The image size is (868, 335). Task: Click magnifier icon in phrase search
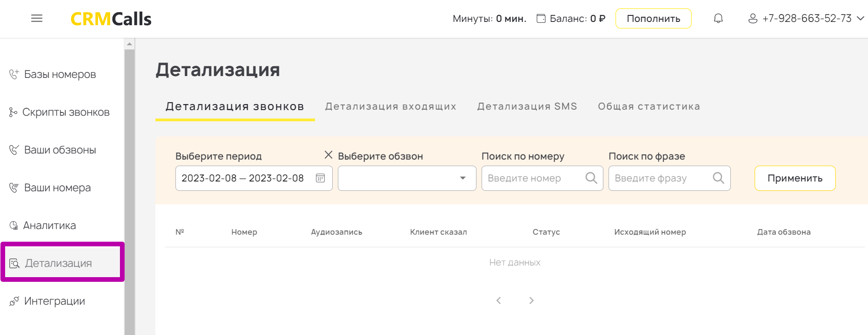coord(718,178)
